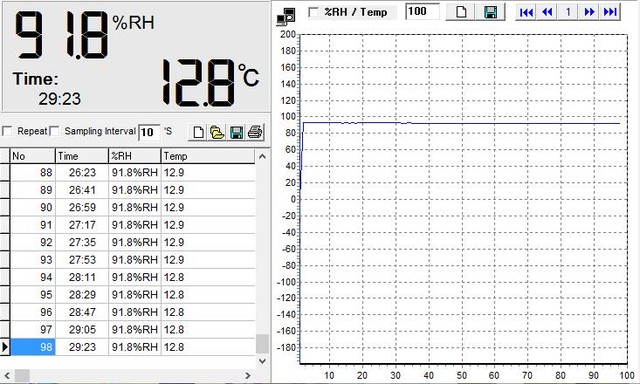Click the new graph page icon
The height and width of the screenshot is (384, 640).
click(x=461, y=12)
